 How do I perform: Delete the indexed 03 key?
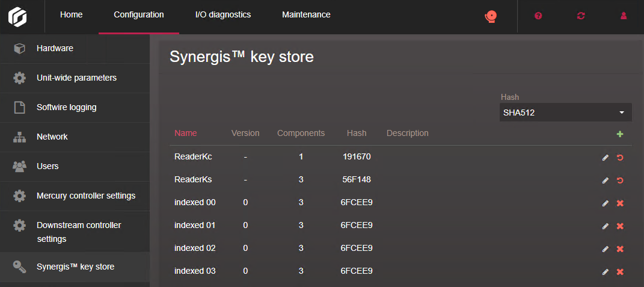coord(620,272)
